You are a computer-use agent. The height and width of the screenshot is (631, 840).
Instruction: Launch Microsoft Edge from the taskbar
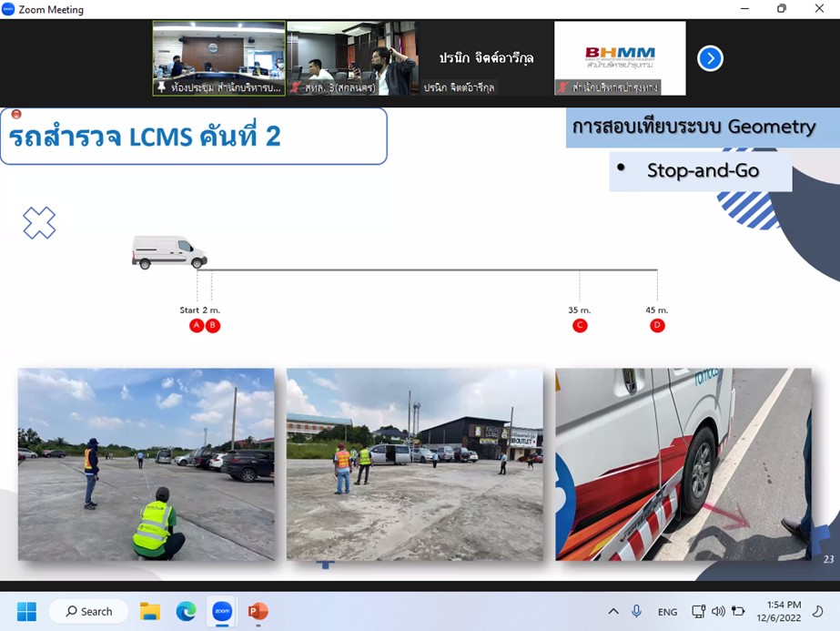click(x=186, y=611)
